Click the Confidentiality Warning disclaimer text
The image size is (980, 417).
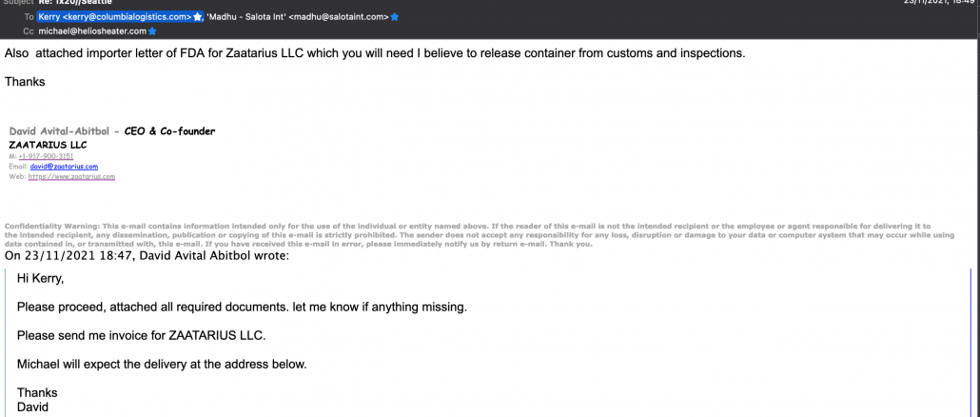(x=476, y=234)
